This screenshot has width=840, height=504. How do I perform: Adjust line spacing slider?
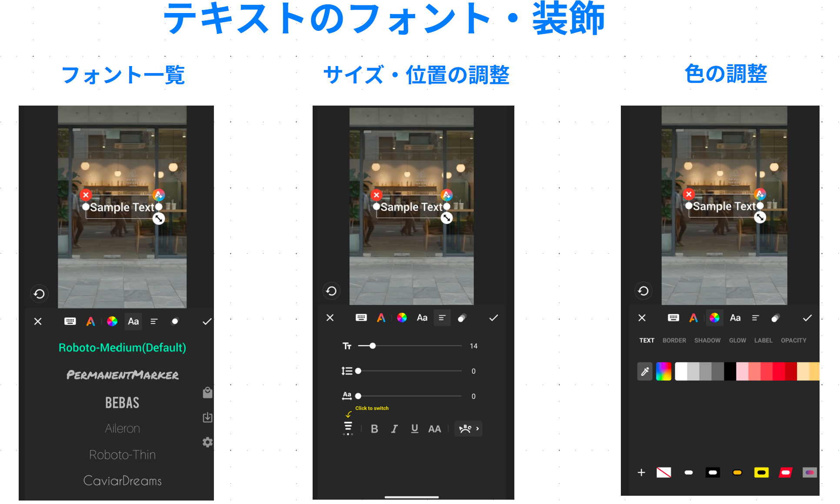coord(410,371)
